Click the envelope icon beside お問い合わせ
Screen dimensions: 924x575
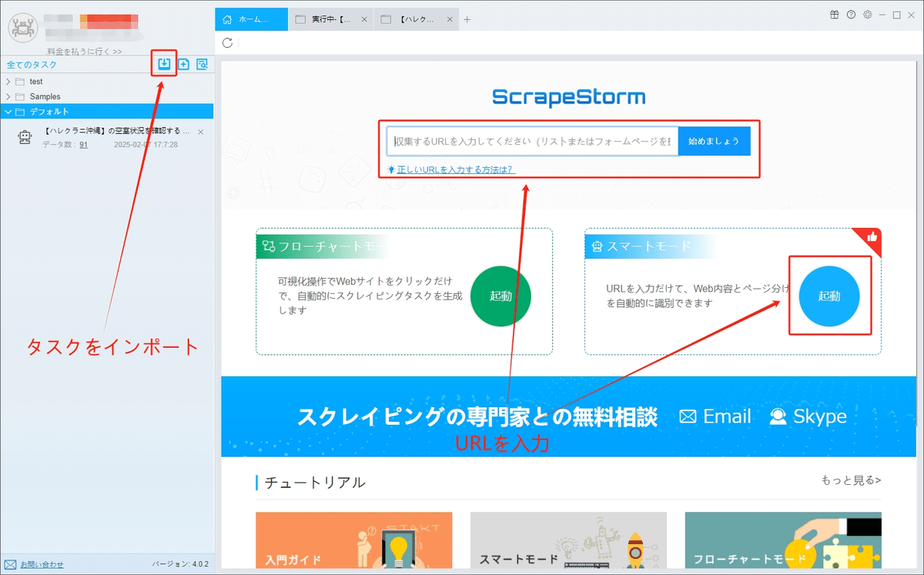[11, 564]
